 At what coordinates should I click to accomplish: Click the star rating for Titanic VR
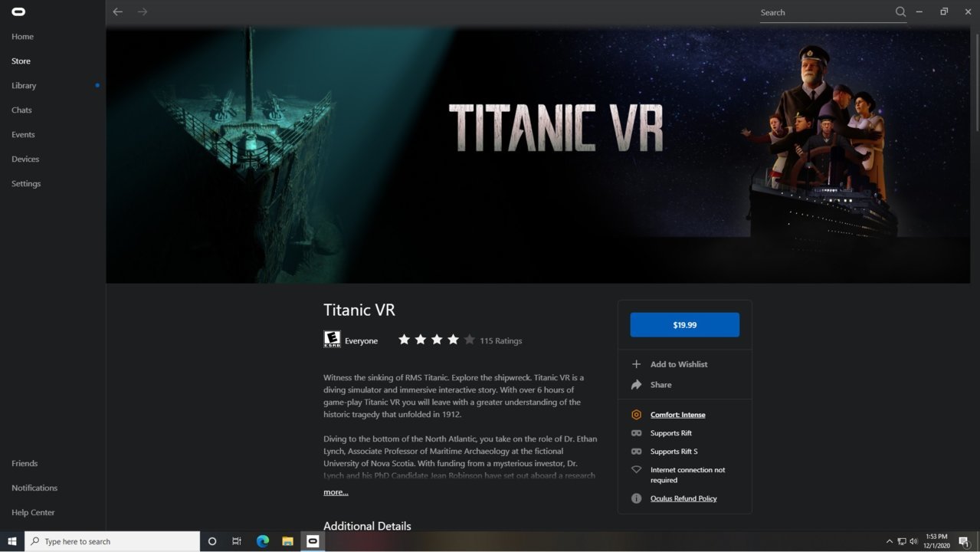[x=436, y=340]
